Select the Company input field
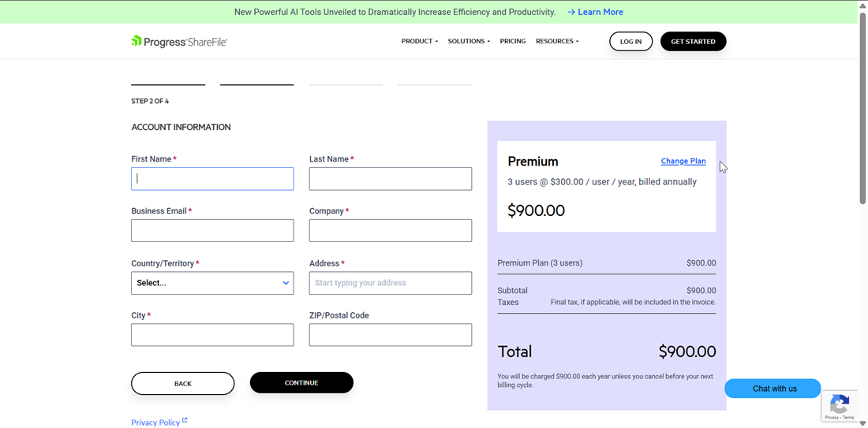This screenshot has width=868, height=428. [x=391, y=230]
